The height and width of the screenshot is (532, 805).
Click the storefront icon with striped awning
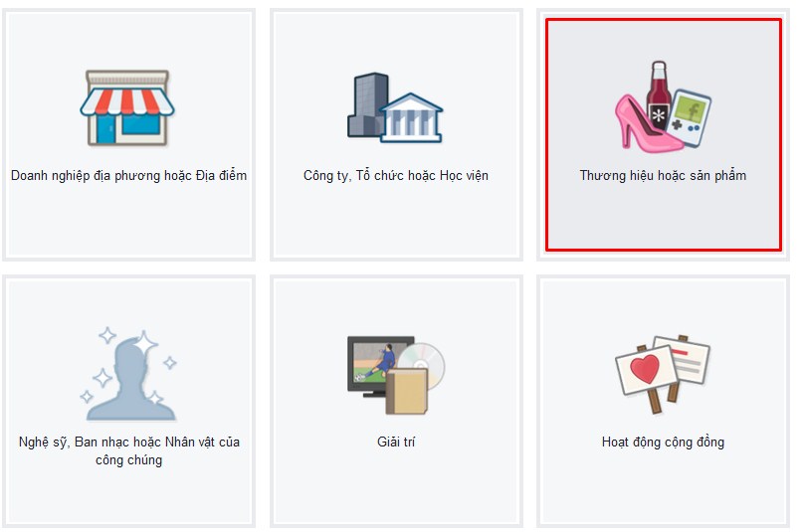point(127,108)
